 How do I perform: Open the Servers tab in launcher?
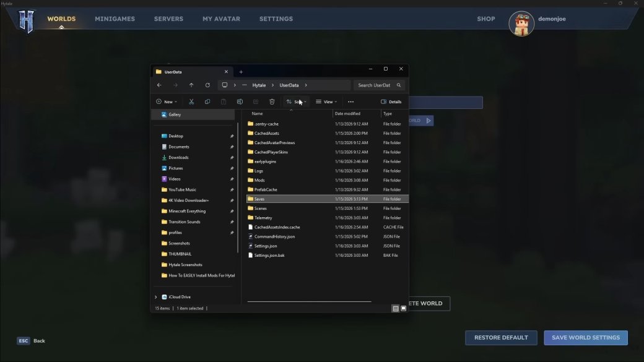click(169, 19)
